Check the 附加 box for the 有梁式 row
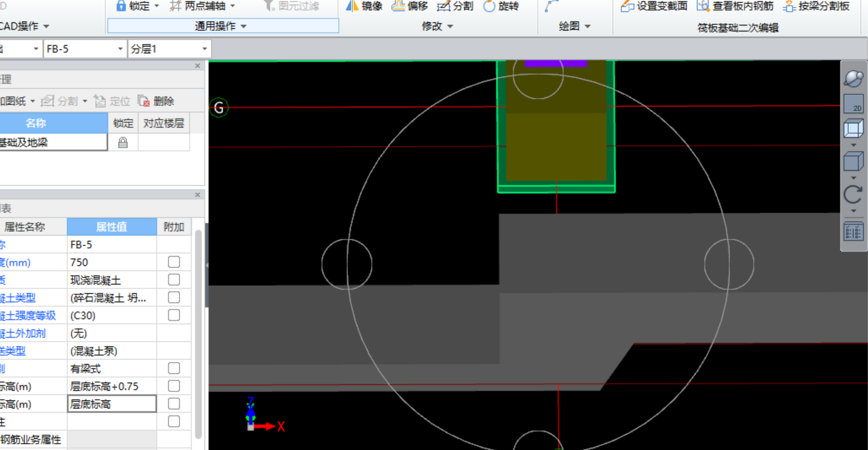Viewport: 868px width, 450px height. (174, 368)
